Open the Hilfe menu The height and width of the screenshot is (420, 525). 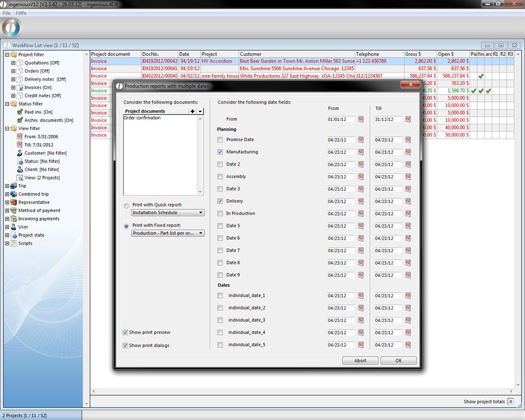[x=21, y=13]
